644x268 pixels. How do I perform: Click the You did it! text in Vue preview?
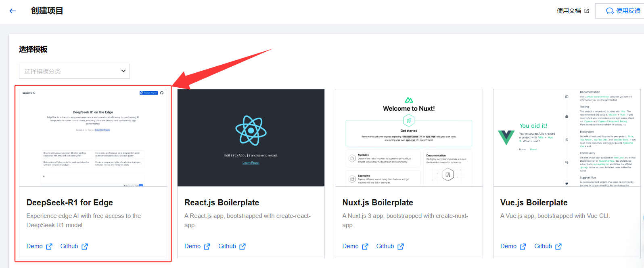coord(533,126)
